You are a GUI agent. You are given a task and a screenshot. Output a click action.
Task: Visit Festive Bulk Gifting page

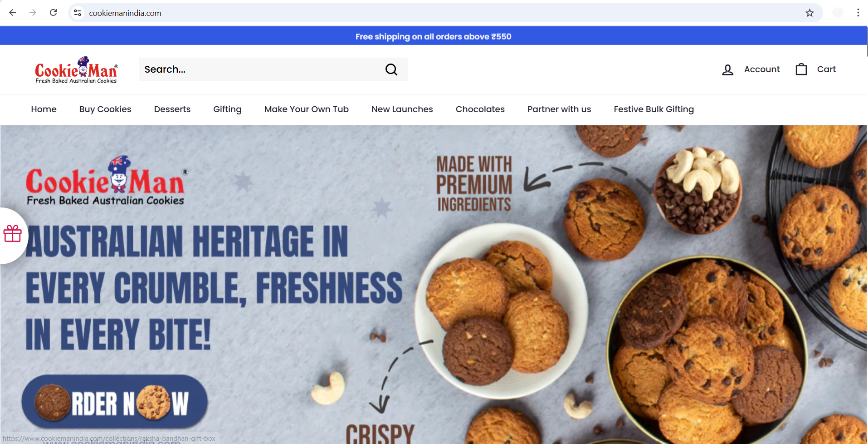coord(653,109)
